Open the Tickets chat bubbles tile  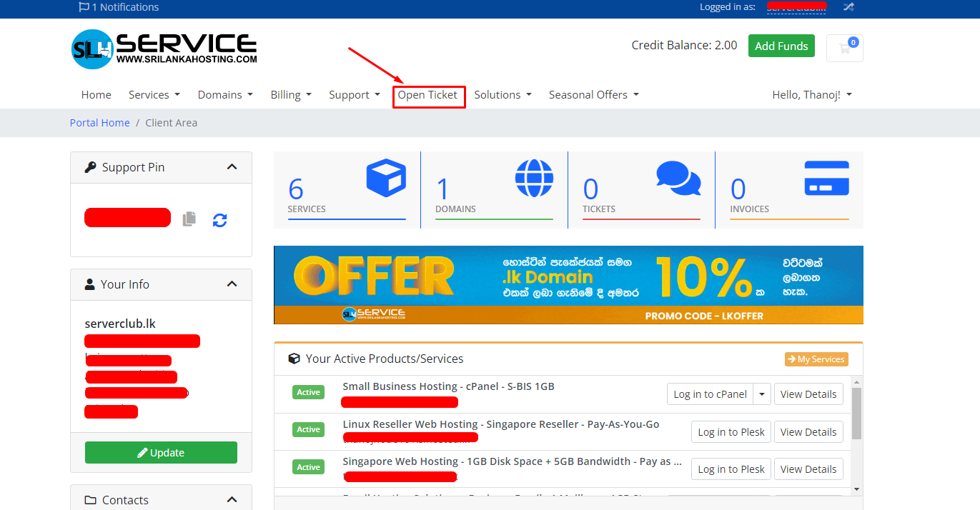641,190
